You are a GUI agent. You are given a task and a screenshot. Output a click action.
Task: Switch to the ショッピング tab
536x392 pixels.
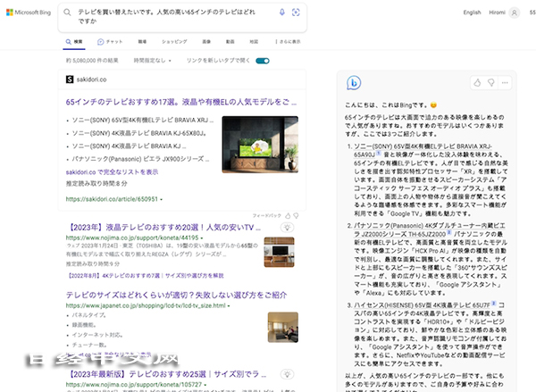click(x=174, y=42)
